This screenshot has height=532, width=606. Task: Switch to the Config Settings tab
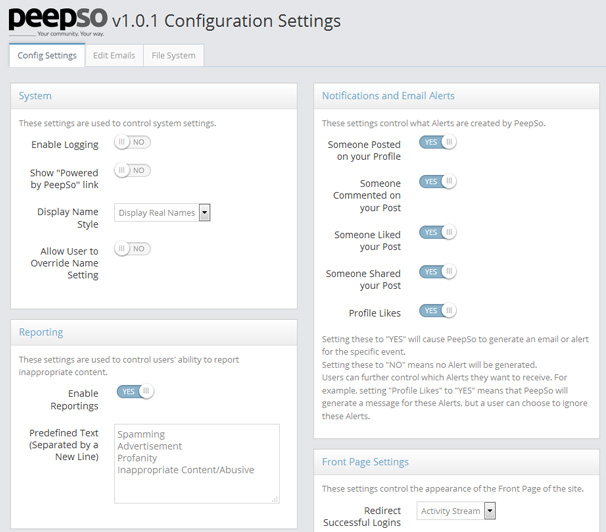pyautogui.click(x=47, y=56)
